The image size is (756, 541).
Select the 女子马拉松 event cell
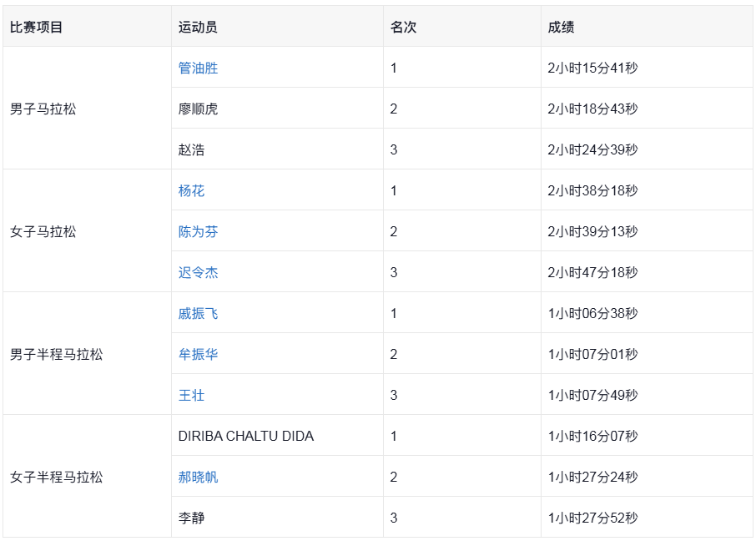pyautogui.click(x=88, y=230)
